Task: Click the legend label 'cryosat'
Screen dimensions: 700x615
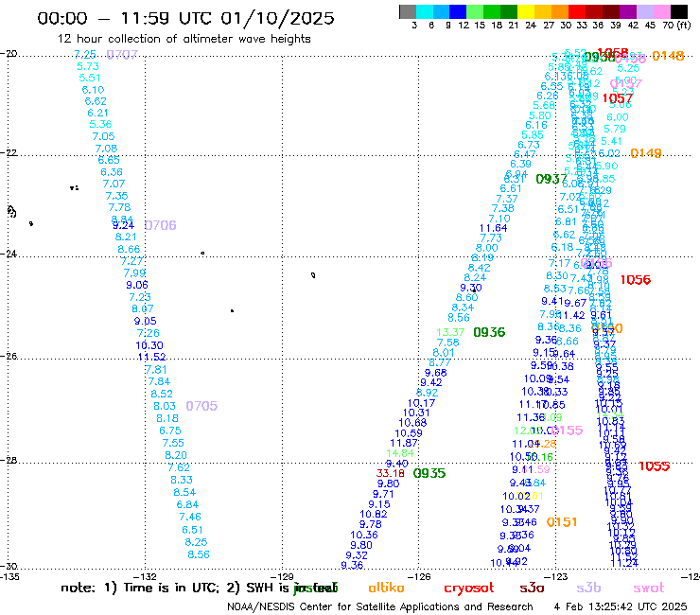Action: [469, 589]
